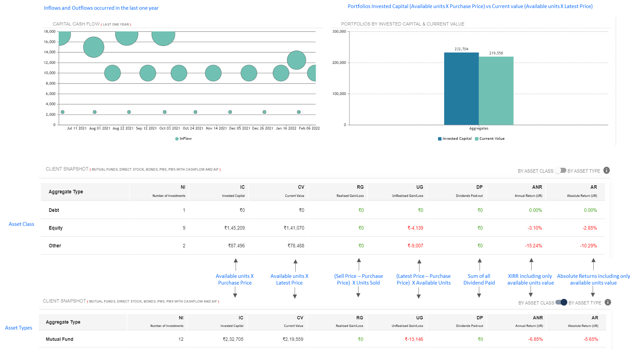
Task: Select the Equity row in asset class table
Action: (323, 228)
